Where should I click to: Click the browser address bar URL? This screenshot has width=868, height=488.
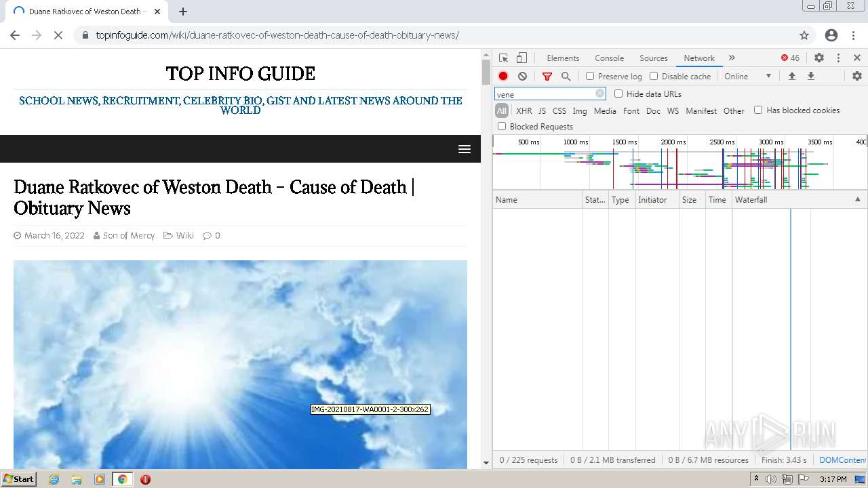coord(277,35)
